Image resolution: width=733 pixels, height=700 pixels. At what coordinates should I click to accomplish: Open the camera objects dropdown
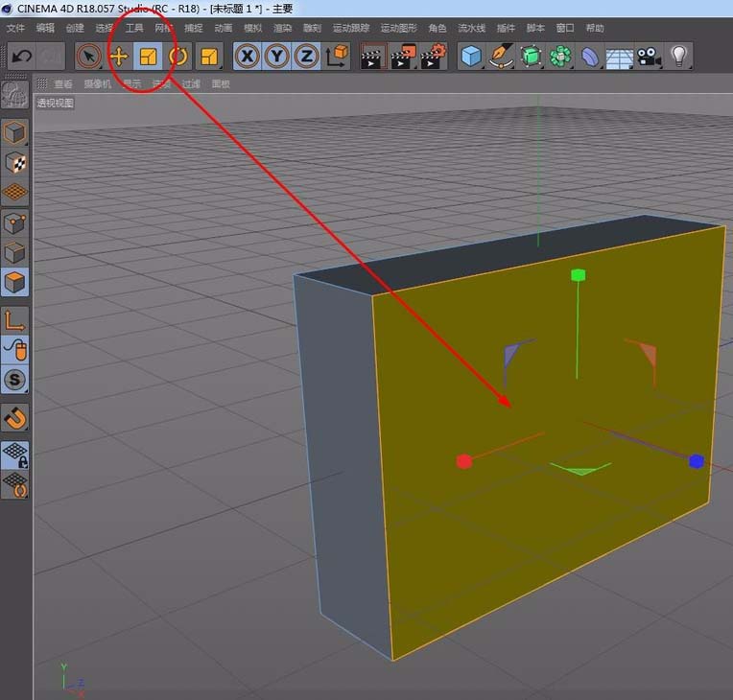[x=650, y=57]
